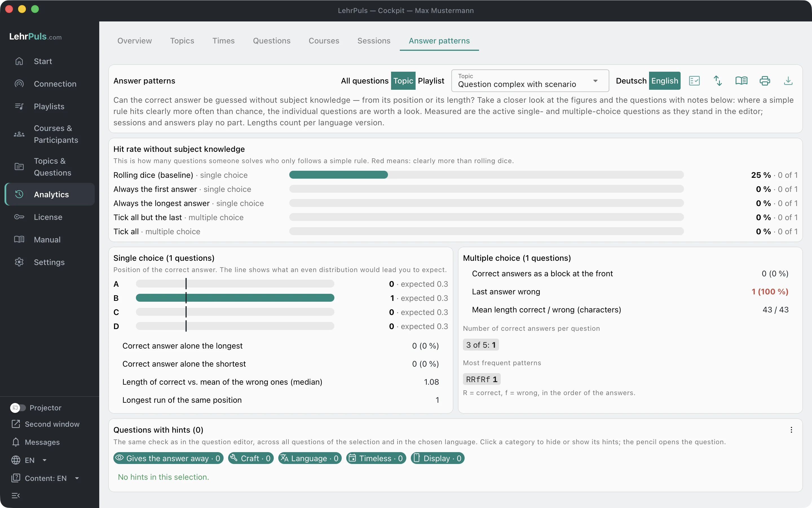Toggle the Gives the answer away hint category
Screen dimensions: 812x508
click(168, 458)
